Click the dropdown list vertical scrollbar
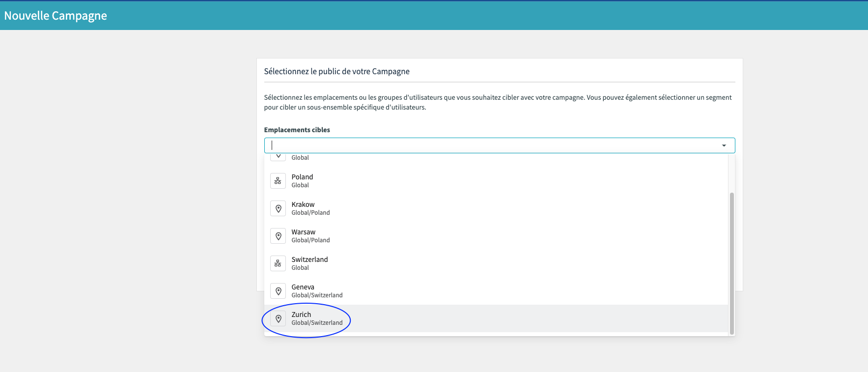The image size is (868, 372). point(731,263)
